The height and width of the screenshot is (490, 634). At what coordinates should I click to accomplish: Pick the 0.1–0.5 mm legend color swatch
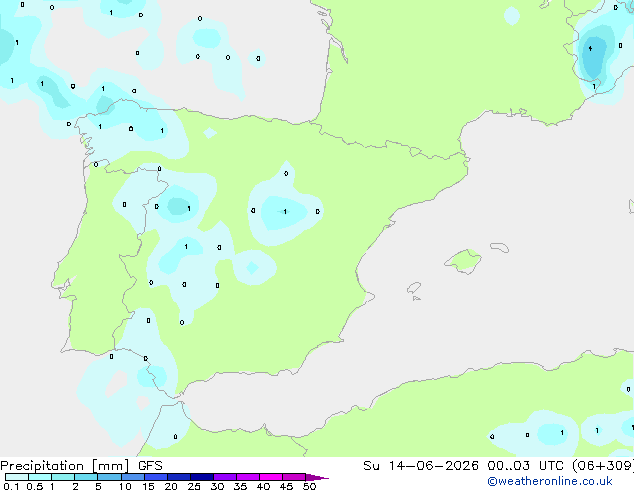click(17, 477)
